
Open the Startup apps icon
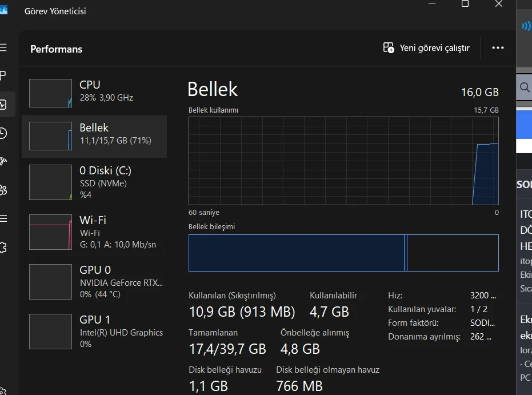[3, 162]
